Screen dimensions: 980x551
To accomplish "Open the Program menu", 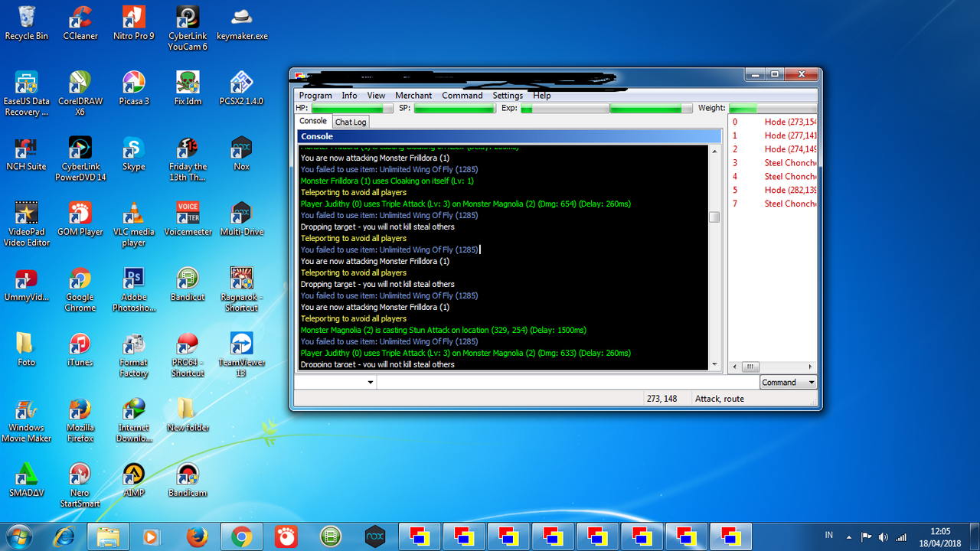I will point(315,96).
